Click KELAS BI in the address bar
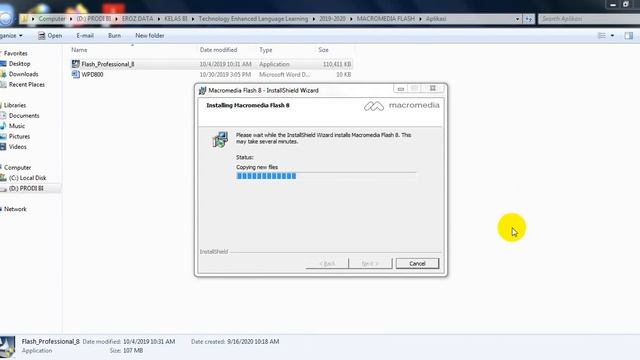This screenshot has height=360, width=640. click(176, 19)
